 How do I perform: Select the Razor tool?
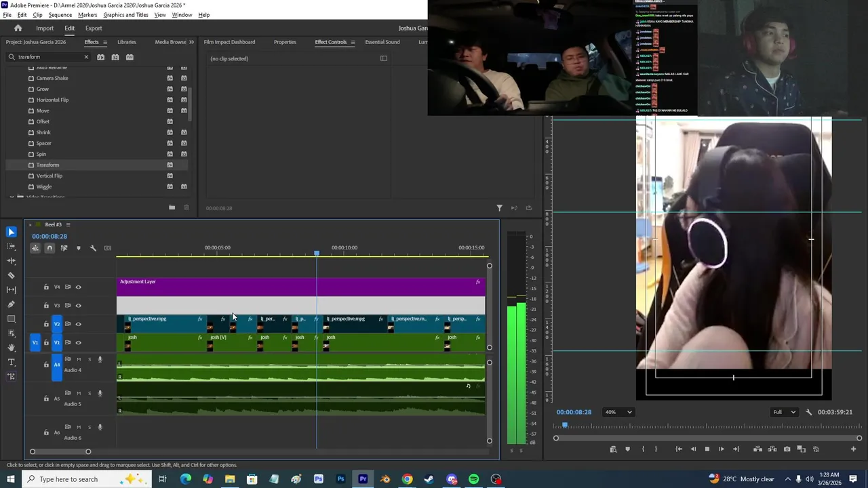tap(11, 275)
